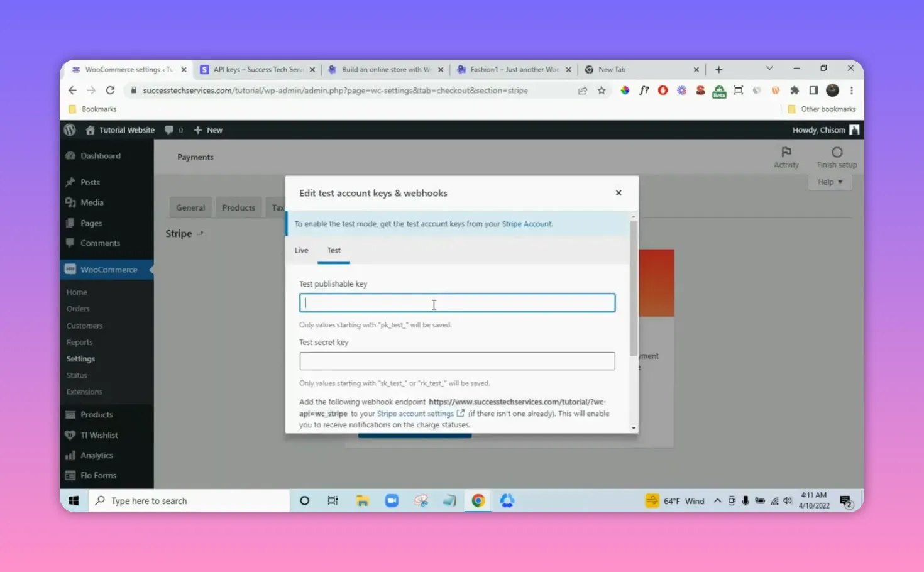Bookmark the page with the star icon
This screenshot has height=572, width=924.
coord(602,91)
